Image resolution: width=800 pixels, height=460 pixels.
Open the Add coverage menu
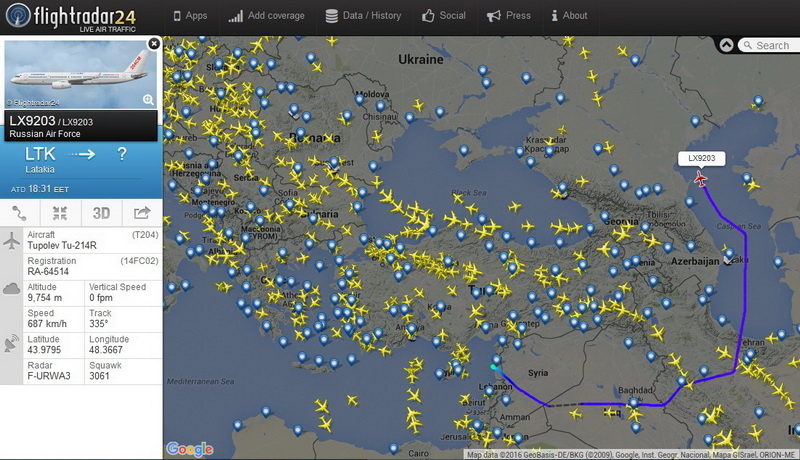pos(266,16)
